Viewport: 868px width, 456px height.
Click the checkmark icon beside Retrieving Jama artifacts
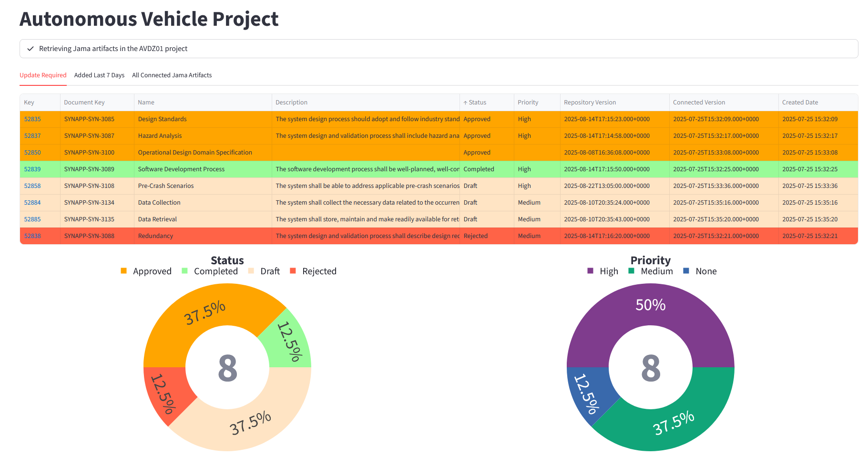[31, 49]
